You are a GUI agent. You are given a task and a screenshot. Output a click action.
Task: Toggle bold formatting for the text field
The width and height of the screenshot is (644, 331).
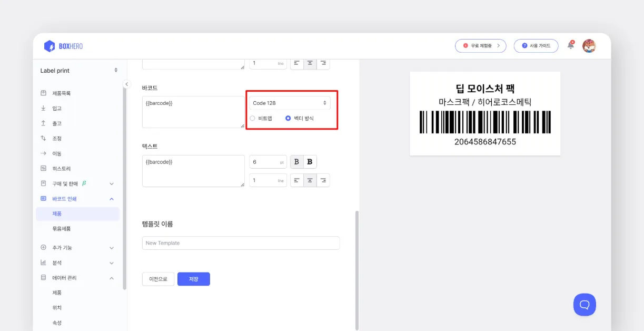click(x=309, y=162)
